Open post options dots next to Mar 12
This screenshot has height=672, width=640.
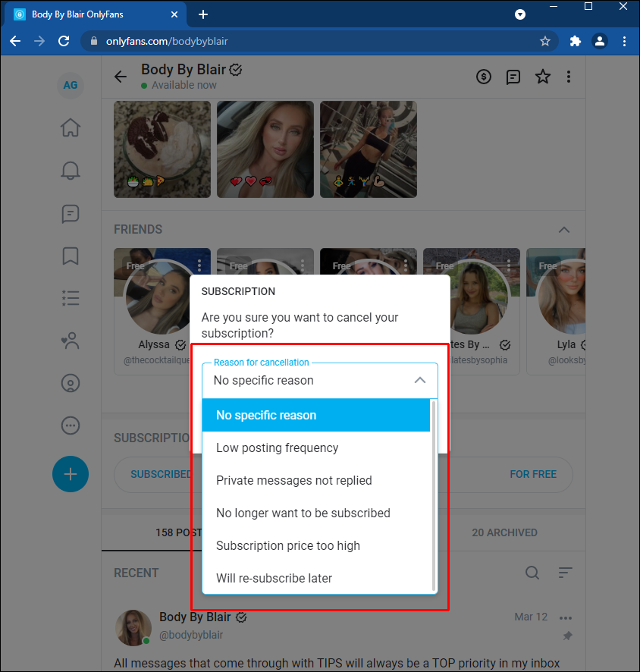tap(566, 617)
